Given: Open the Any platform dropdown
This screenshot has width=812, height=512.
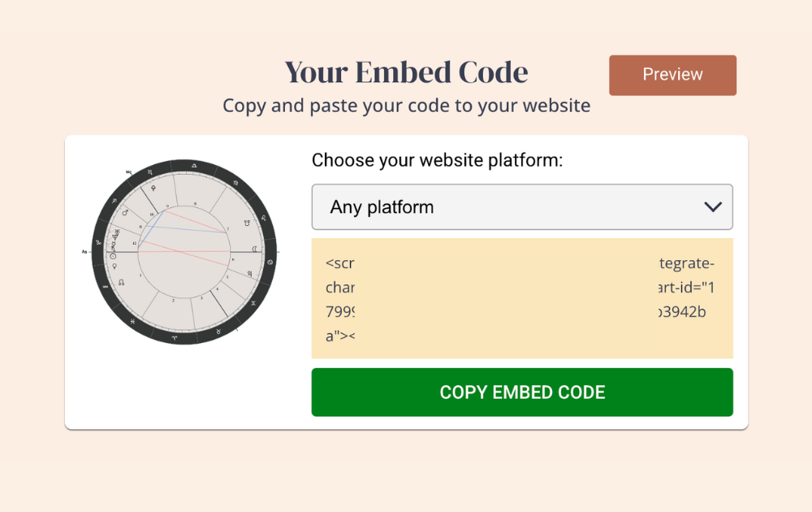Looking at the screenshot, I should [522, 206].
